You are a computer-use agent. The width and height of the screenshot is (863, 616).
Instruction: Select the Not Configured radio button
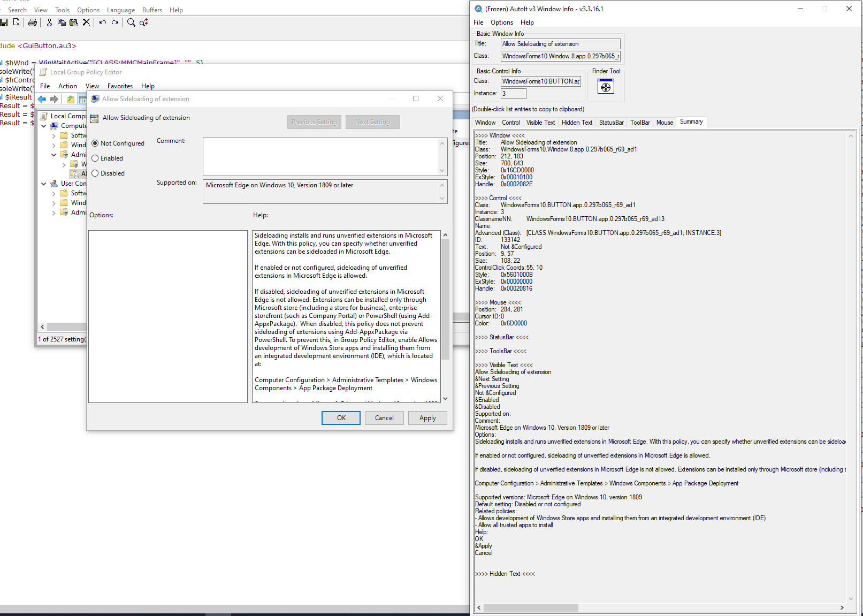(x=95, y=143)
